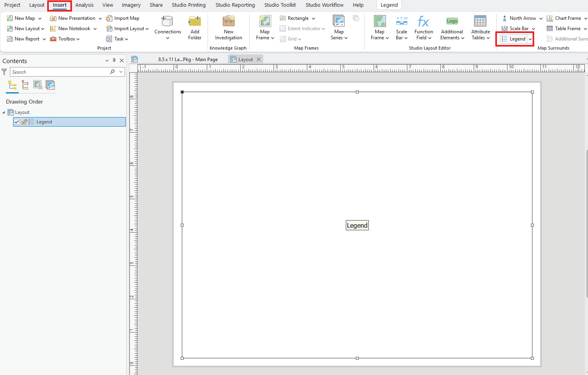Uncheck the Legend visibility checkbox
The image size is (588, 375).
point(16,121)
